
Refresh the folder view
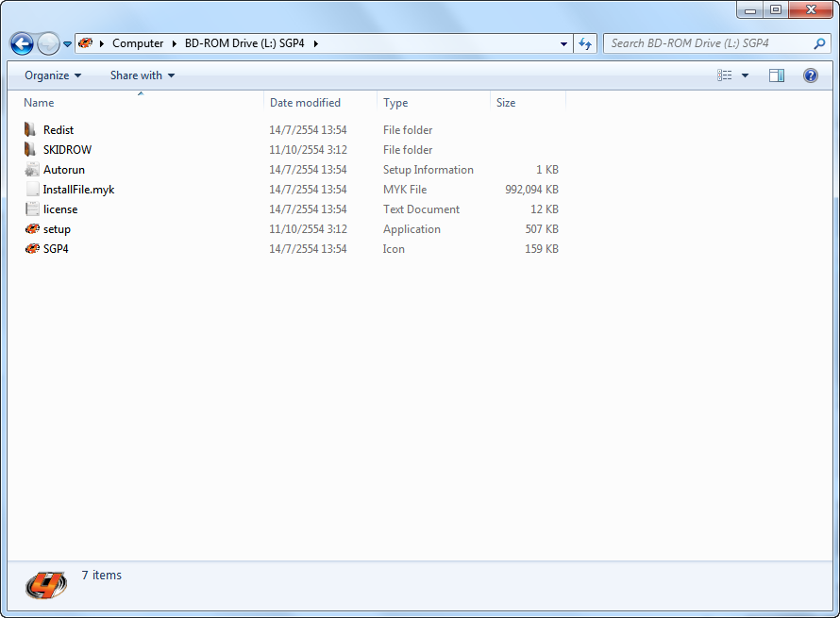click(585, 44)
